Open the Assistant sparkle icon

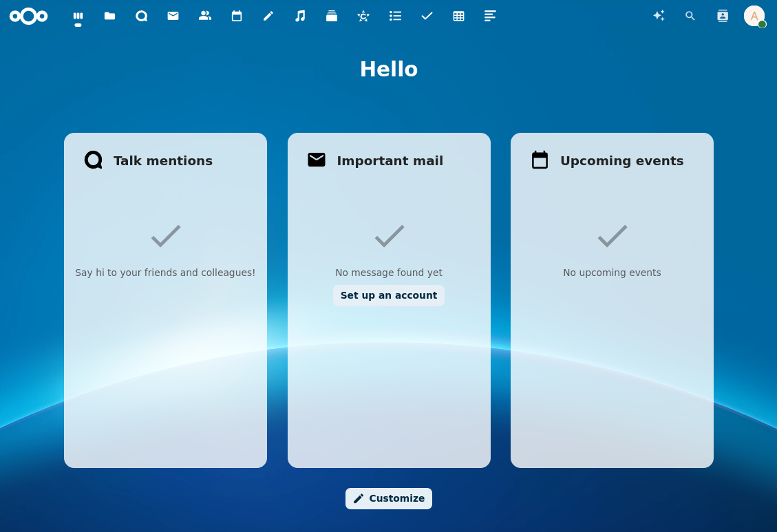(659, 16)
